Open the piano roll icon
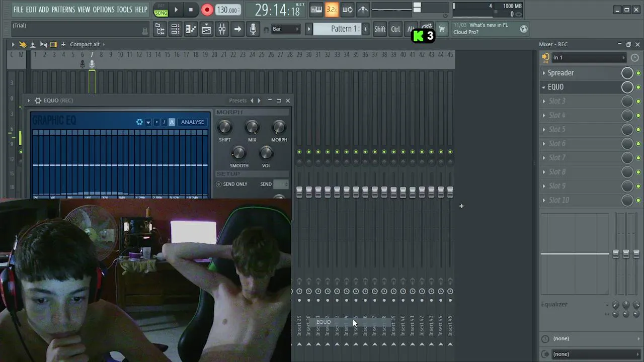 (191, 29)
